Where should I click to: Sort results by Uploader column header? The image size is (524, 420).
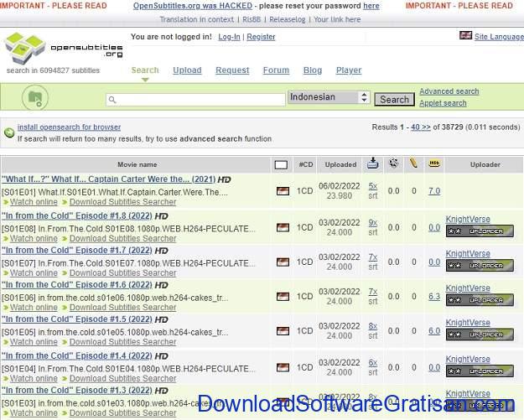tap(485, 164)
